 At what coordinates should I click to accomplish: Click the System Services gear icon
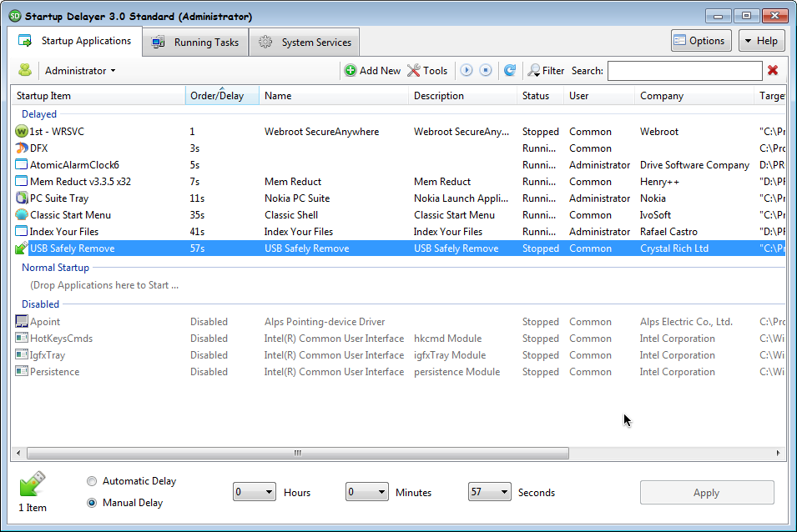(x=265, y=43)
